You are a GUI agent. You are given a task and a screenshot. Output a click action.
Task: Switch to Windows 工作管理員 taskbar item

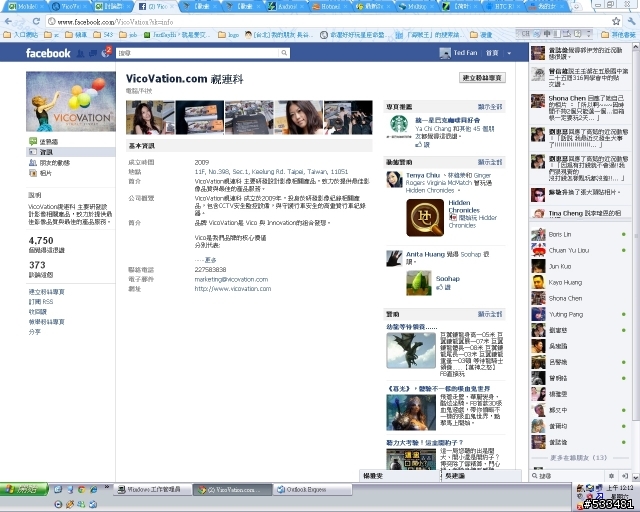[x=152, y=489]
